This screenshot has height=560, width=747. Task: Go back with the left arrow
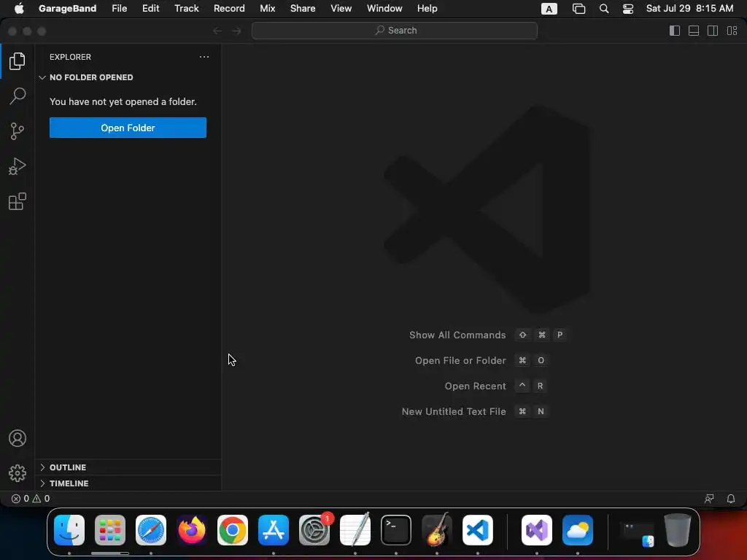(217, 31)
